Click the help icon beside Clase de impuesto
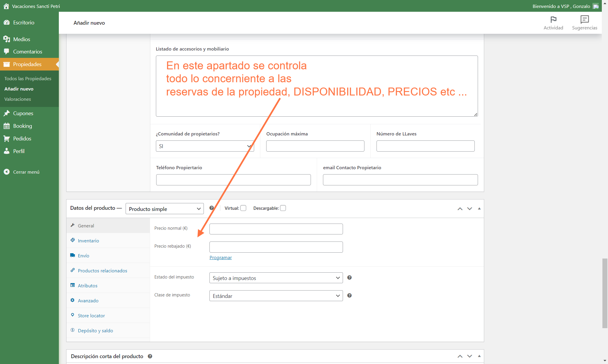608x364 pixels. (x=349, y=296)
